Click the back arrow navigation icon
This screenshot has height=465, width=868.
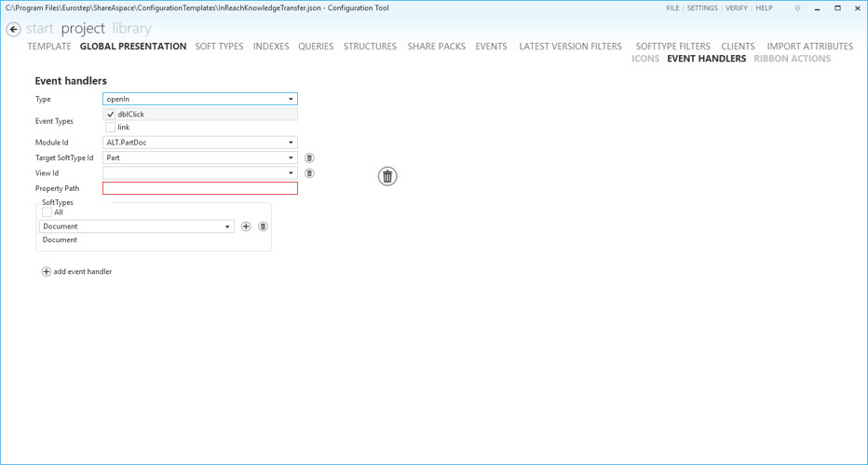13,29
